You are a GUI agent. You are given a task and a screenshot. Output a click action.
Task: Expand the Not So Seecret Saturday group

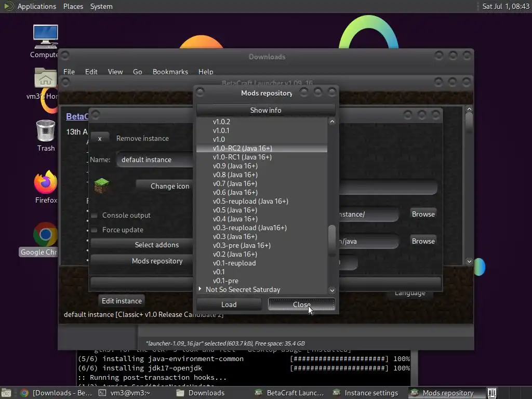(200, 289)
